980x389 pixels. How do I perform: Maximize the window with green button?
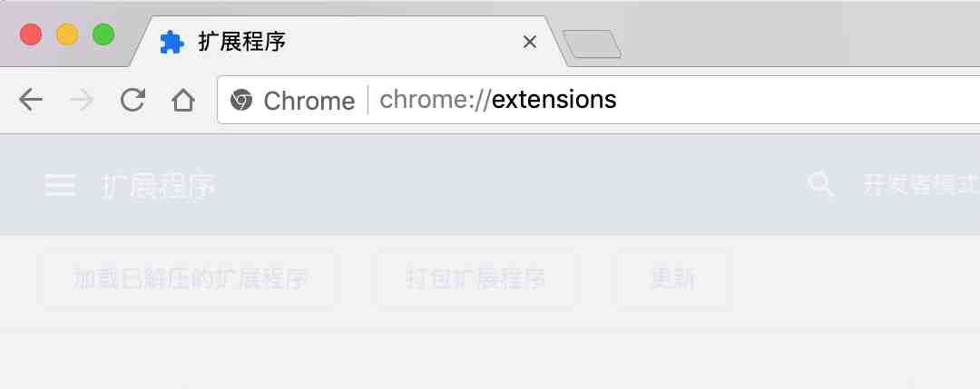(x=103, y=34)
